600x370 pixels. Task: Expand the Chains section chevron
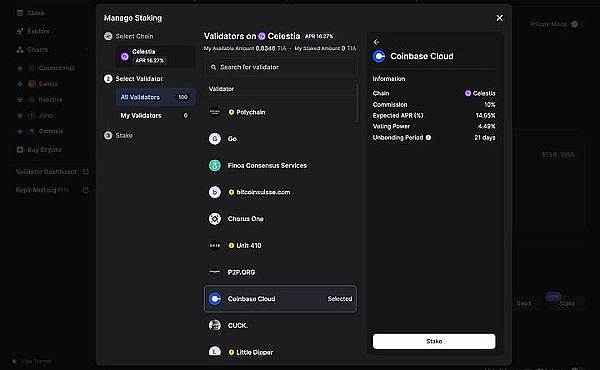(x=86, y=50)
